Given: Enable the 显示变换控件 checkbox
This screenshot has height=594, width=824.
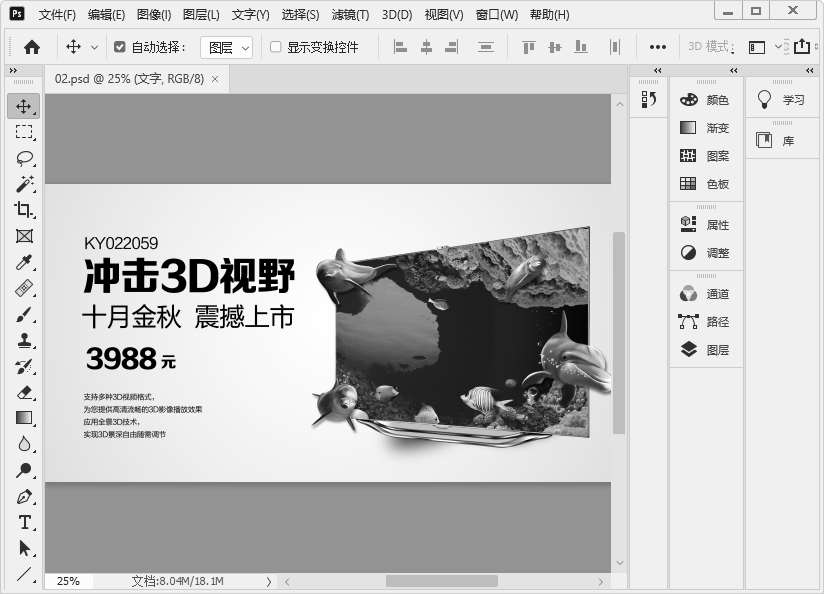Looking at the screenshot, I should (x=276, y=47).
